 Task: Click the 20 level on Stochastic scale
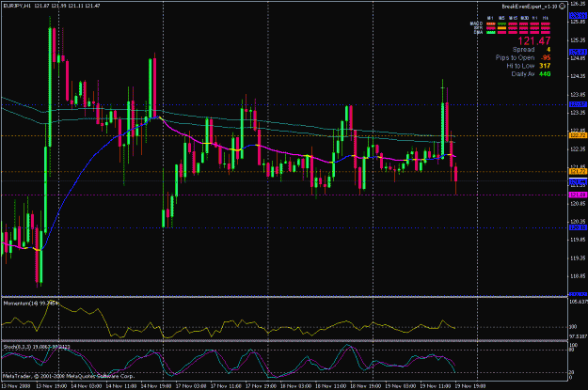[572, 372]
